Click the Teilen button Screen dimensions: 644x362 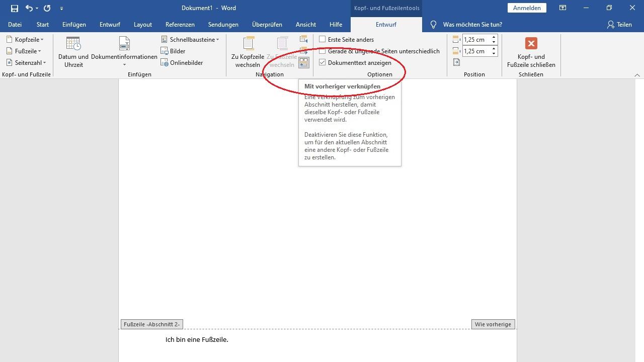pyautogui.click(x=619, y=25)
